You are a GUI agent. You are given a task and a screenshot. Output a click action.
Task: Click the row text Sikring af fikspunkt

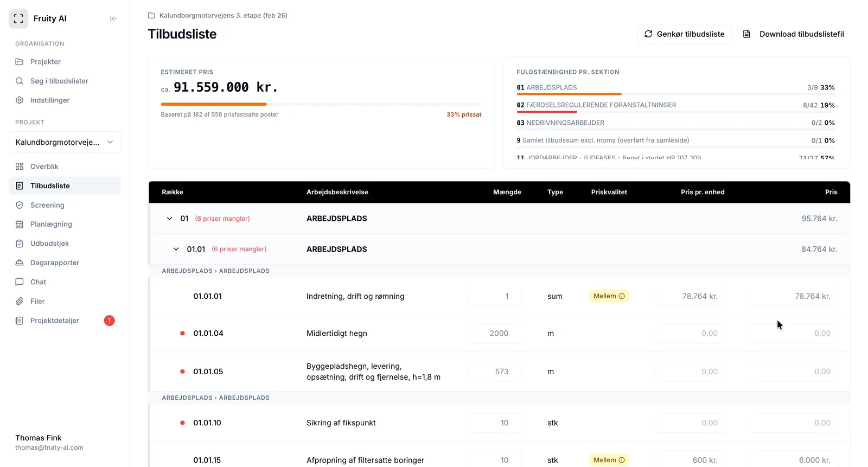point(341,423)
